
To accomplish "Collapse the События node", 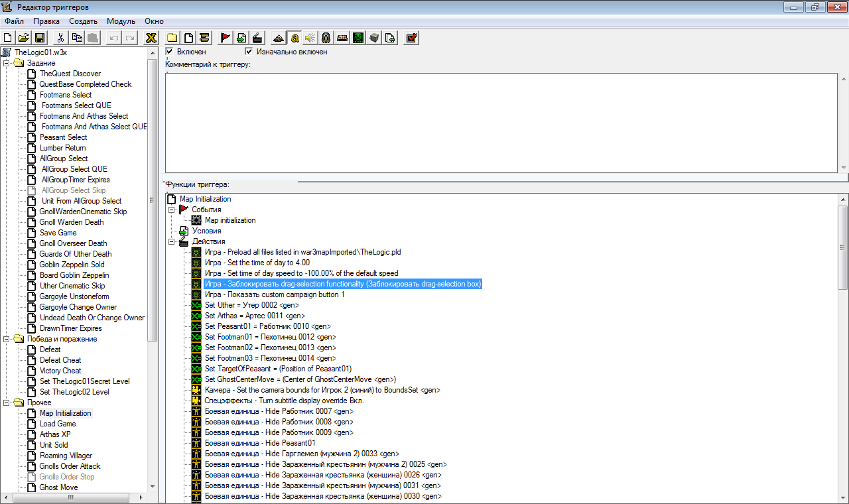I will point(172,210).
